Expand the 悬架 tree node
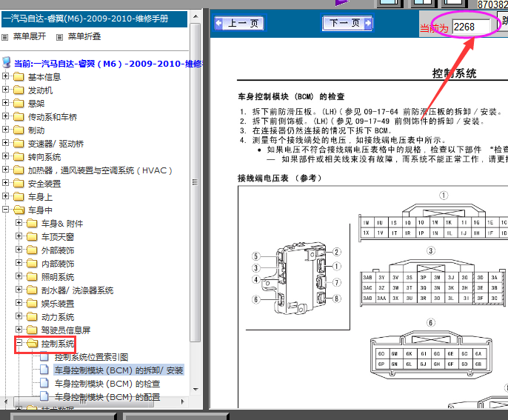508x420 pixels. click(x=5, y=103)
